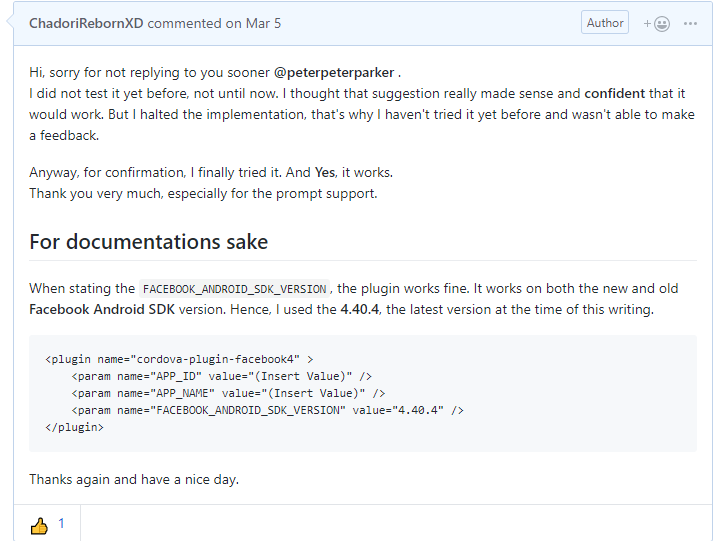This screenshot has width=725, height=541.
Task: Open ChadoriRebornXD's profile link
Action: coord(86,23)
